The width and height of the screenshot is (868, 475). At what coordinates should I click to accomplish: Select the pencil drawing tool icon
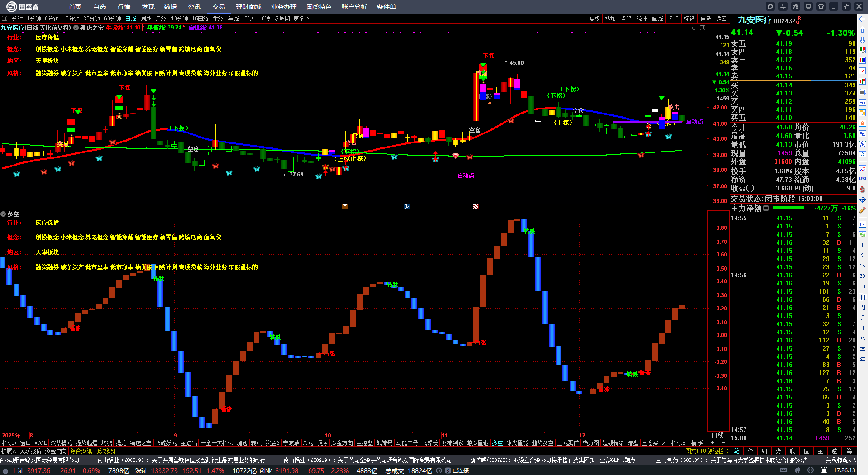863,210
